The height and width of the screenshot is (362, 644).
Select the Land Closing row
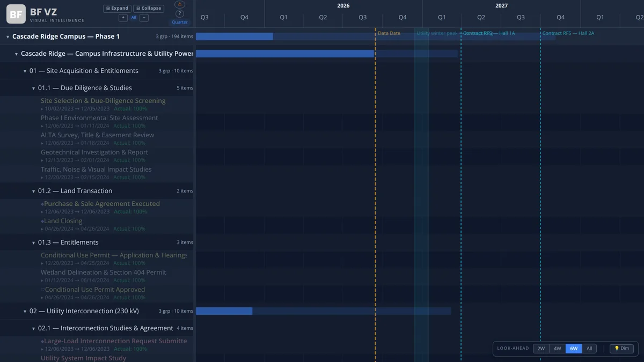click(98, 225)
